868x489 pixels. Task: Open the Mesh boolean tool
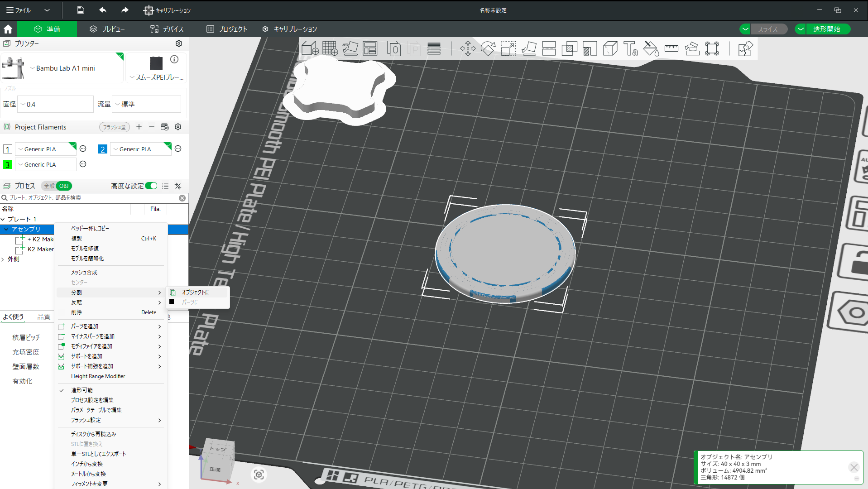[x=569, y=48]
